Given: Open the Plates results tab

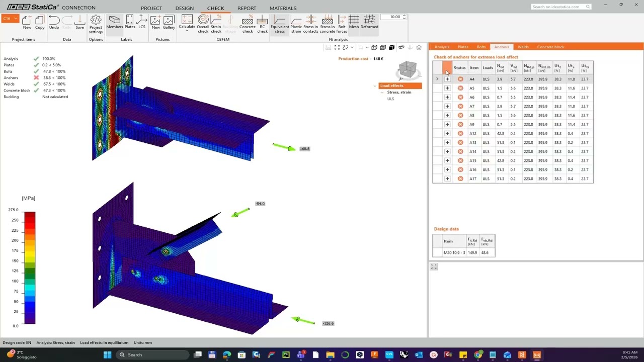Looking at the screenshot, I should coord(463,47).
